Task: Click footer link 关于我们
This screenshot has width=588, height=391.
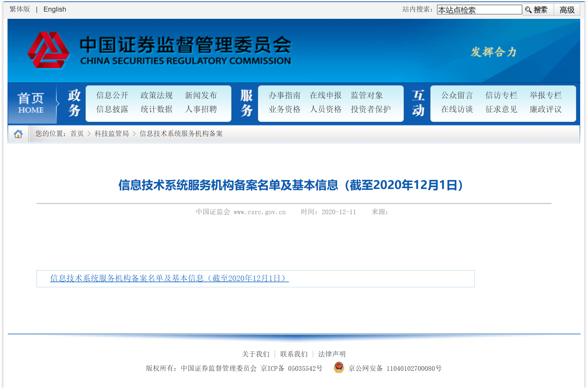Action: [256, 354]
